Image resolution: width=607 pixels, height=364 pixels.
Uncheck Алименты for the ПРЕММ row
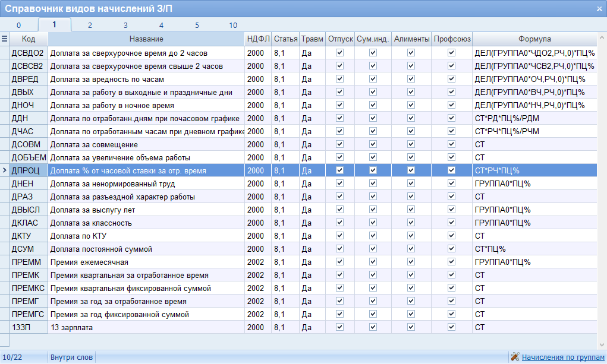tap(411, 262)
